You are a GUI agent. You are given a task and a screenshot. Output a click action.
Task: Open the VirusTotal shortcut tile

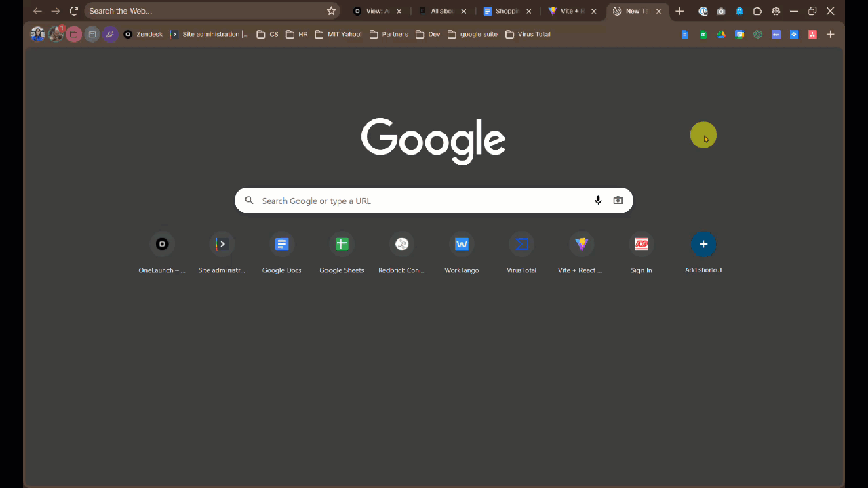coord(521,252)
